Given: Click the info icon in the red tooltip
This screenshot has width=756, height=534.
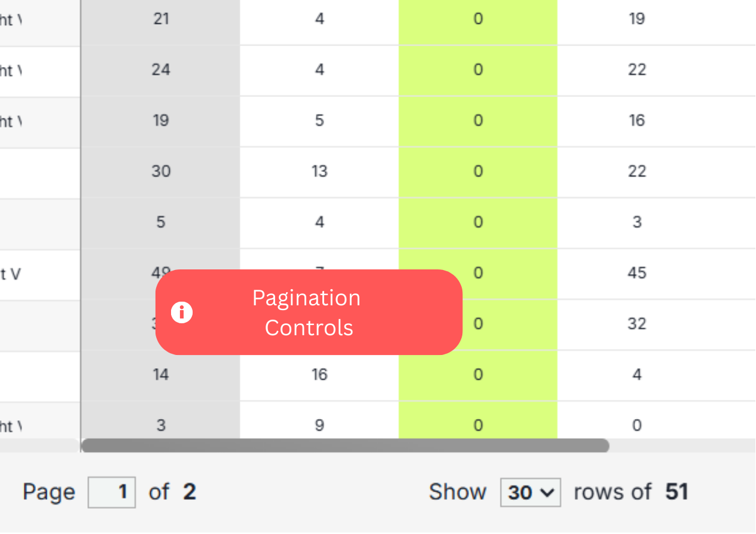Looking at the screenshot, I should point(182,312).
